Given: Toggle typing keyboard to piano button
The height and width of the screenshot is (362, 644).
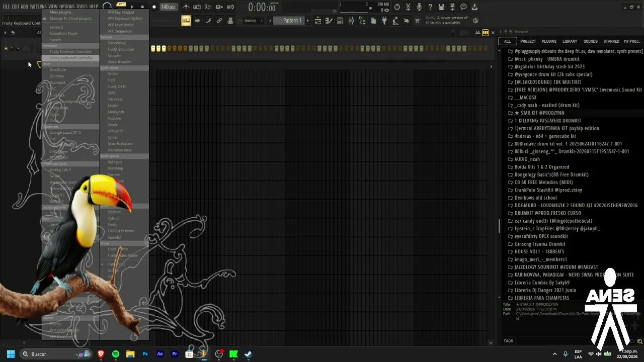Looking at the screenshot, I should click(186, 21).
